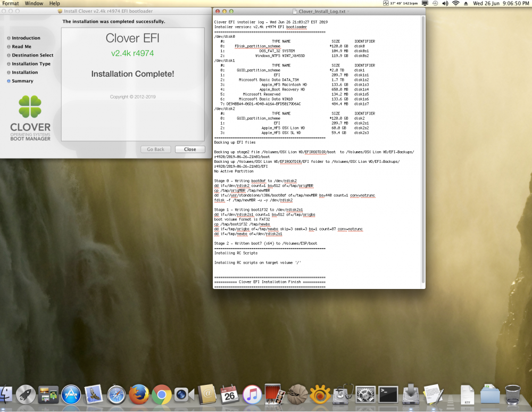Click the Clover_Install_Log.txt window title

[322, 11]
